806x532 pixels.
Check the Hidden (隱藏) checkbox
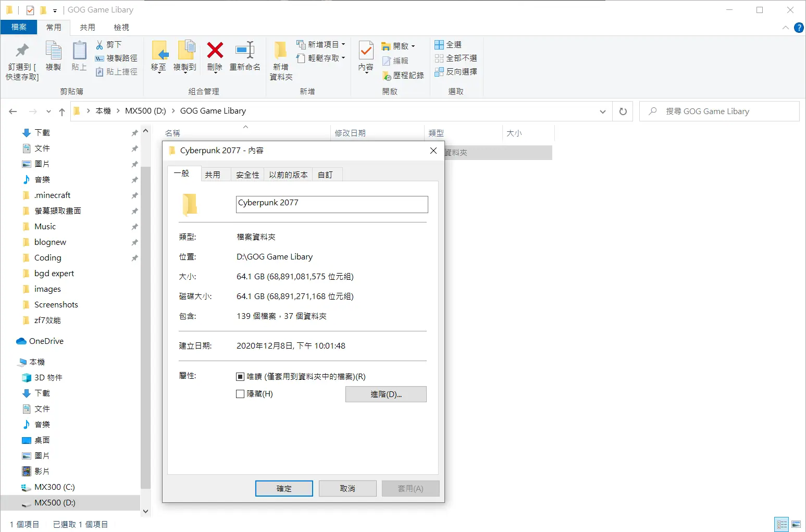pos(240,394)
